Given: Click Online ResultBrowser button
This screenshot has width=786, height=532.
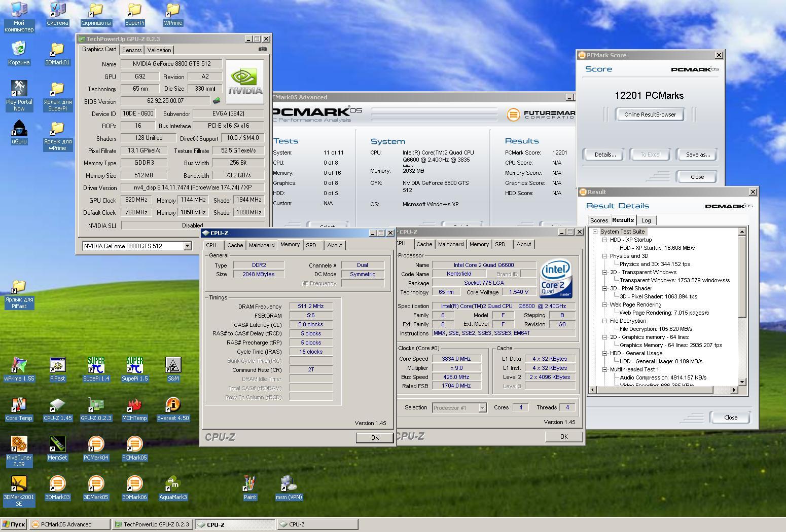Looking at the screenshot, I should 650,114.
